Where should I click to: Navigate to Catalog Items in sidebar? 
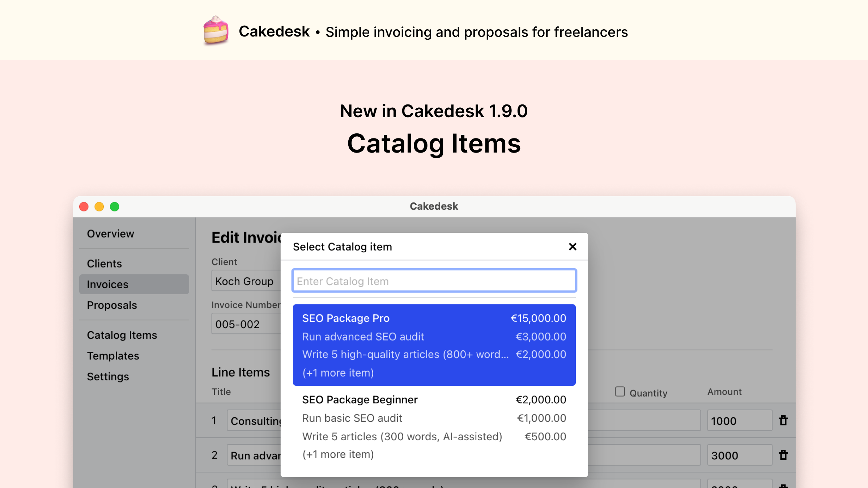click(x=122, y=335)
